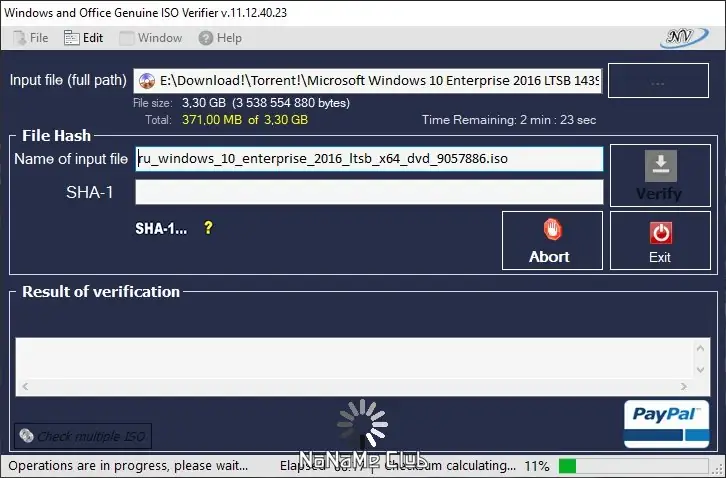Click the Check multiple ISO button
Image resolution: width=726 pixels, height=478 pixels.
tap(83, 436)
